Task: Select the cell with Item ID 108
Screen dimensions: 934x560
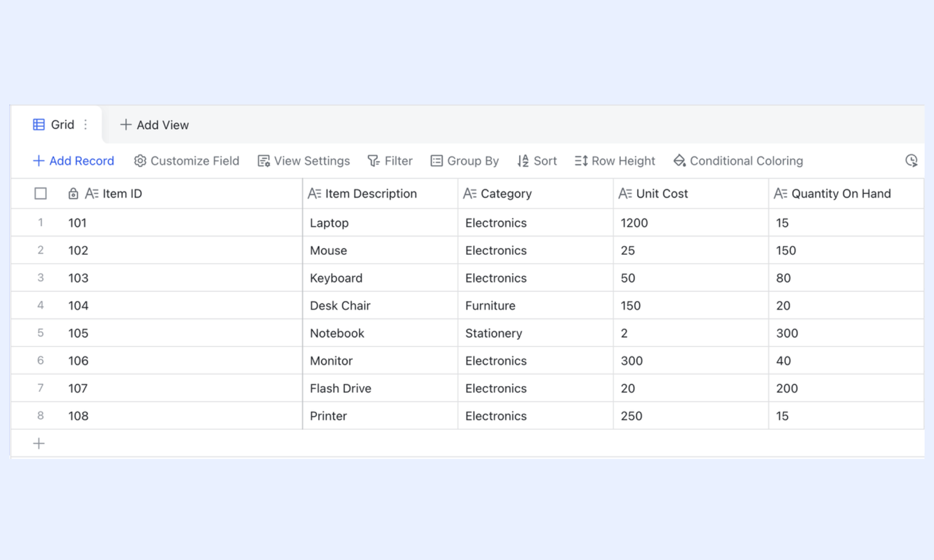Action: [x=182, y=415]
